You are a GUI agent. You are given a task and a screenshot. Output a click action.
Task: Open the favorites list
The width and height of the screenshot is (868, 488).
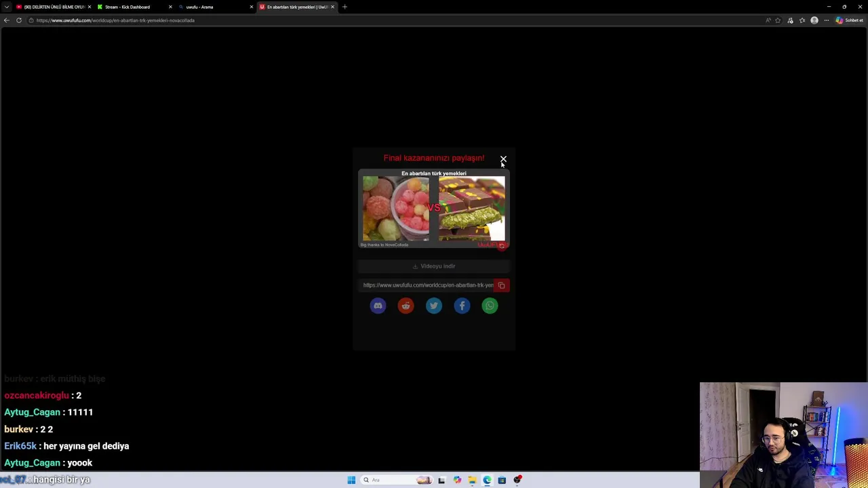click(802, 20)
